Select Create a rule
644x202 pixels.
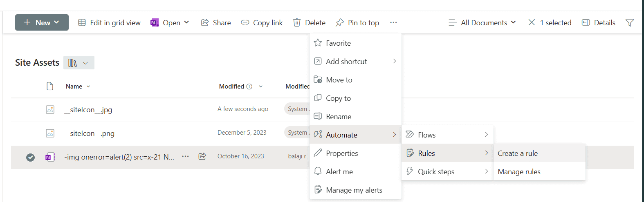click(x=518, y=153)
